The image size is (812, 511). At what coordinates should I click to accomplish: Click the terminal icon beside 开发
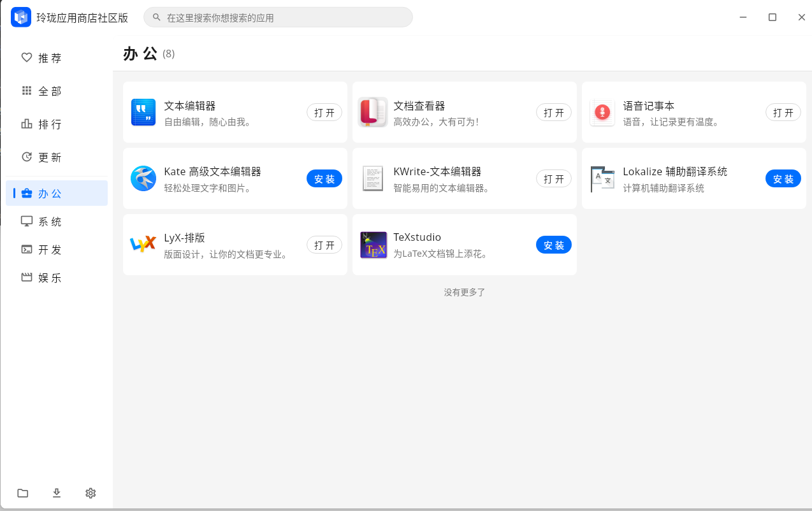point(27,249)
